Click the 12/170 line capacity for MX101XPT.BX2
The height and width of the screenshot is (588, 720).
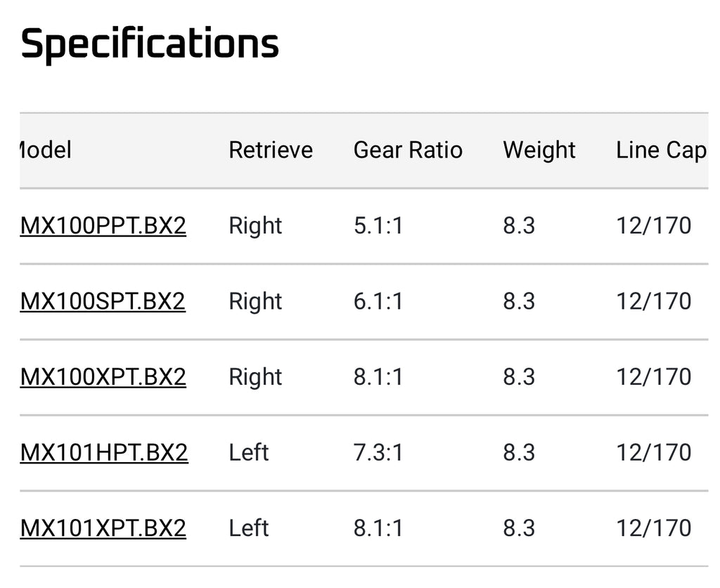tap(654, 528)
